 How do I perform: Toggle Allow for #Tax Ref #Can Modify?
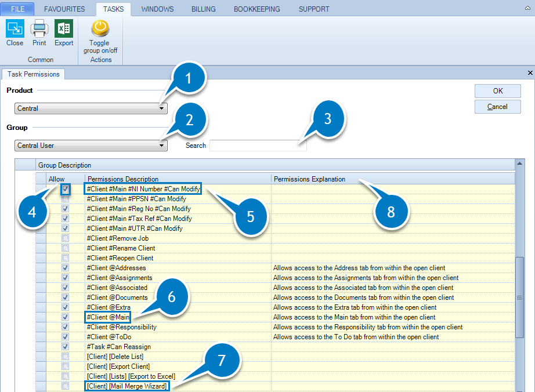pyautogui.click(x=65, y=219)
